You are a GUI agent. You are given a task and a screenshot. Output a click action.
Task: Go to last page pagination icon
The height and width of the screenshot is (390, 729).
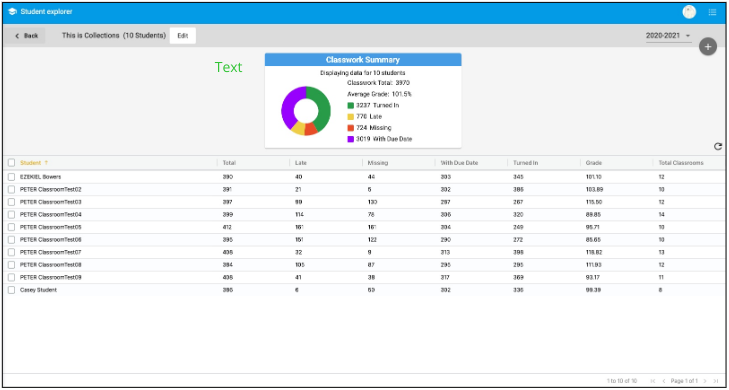(716, 381)
